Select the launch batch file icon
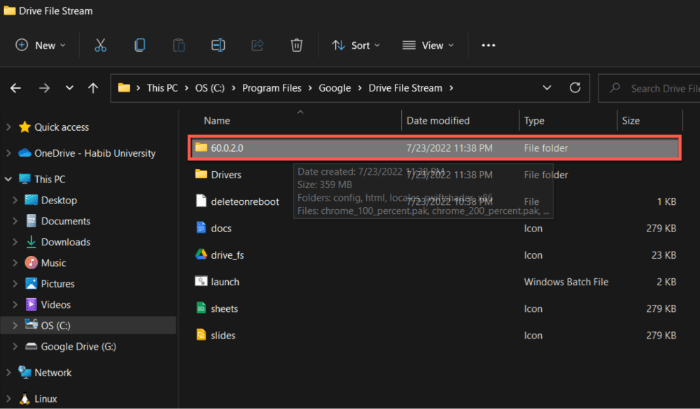 coord(201,281)
